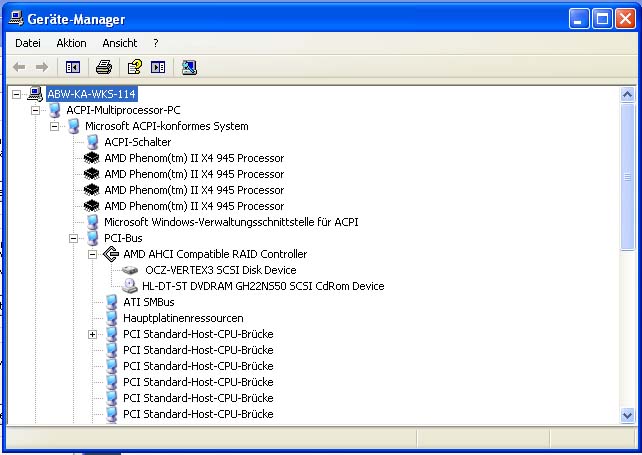This screenshot has width=642, height=455.
Task: Select AMD AHCI Compatible RAID Controller
Action: click(215, 254)
